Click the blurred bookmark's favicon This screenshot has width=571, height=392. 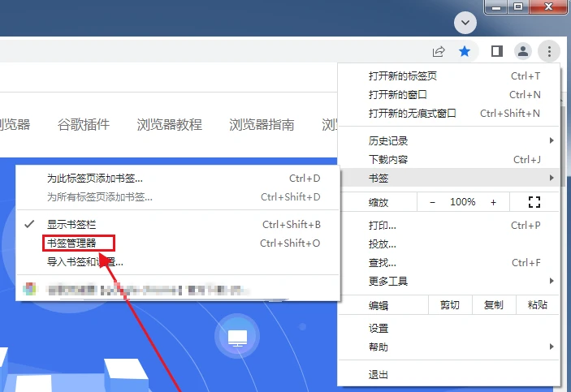(29, 290)
